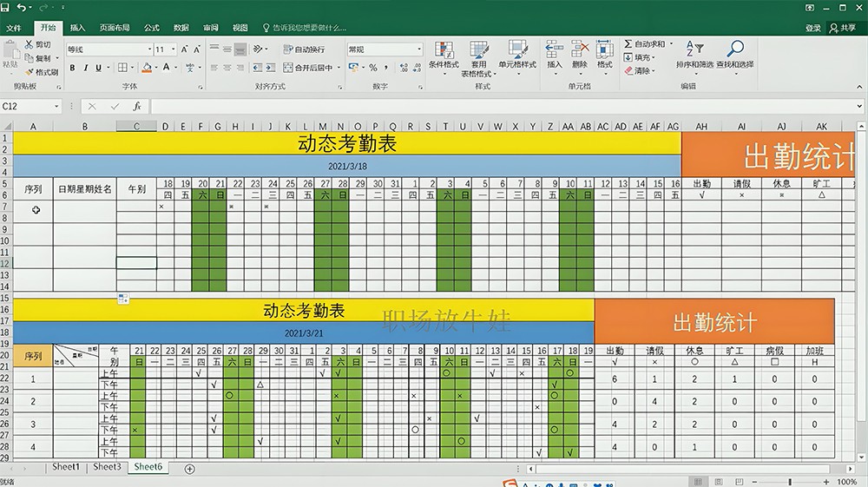
Task: Open Find and Select (查找和选择)
Action: pos(734,56)
